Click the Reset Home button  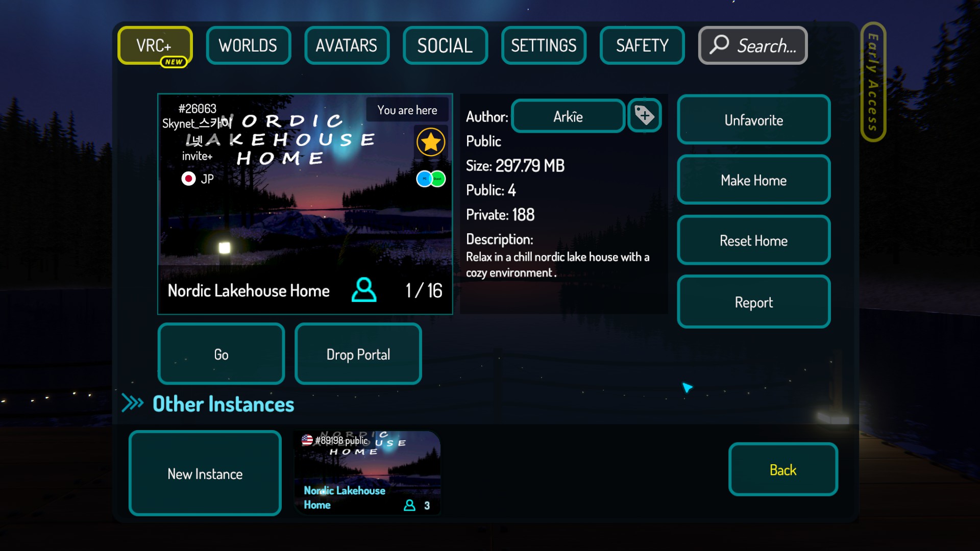click(x=754, y=240)
